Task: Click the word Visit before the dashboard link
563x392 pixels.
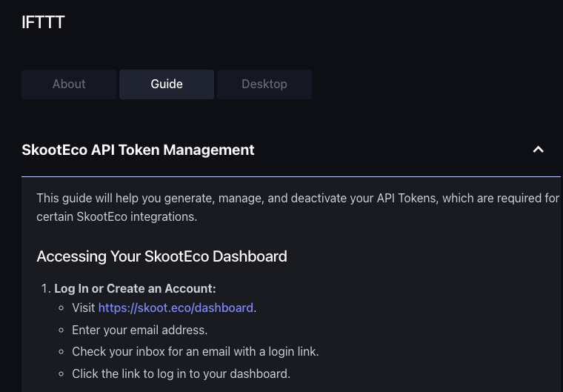Action: 84,308
